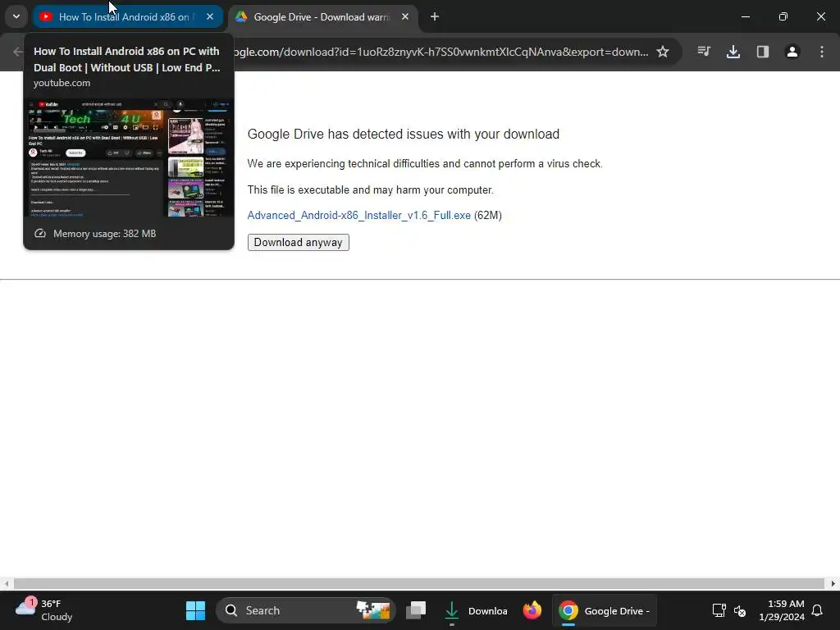Screen dimensions: 840x630
Task: Minimize the Chrome window
Action: [x=745, y=16]
